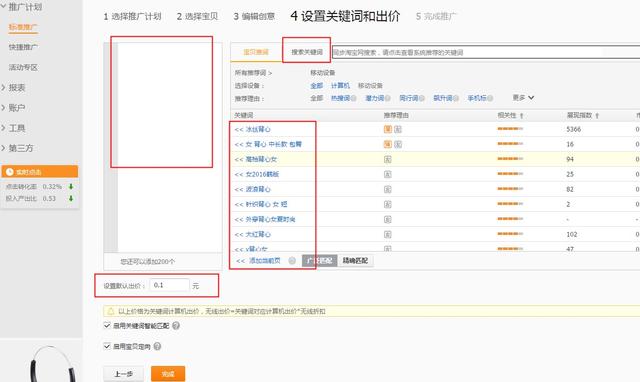The width and height of the screenshot is (640, 382).
Task: Click the info icon next to 潜力词
Action: [388, 98]
